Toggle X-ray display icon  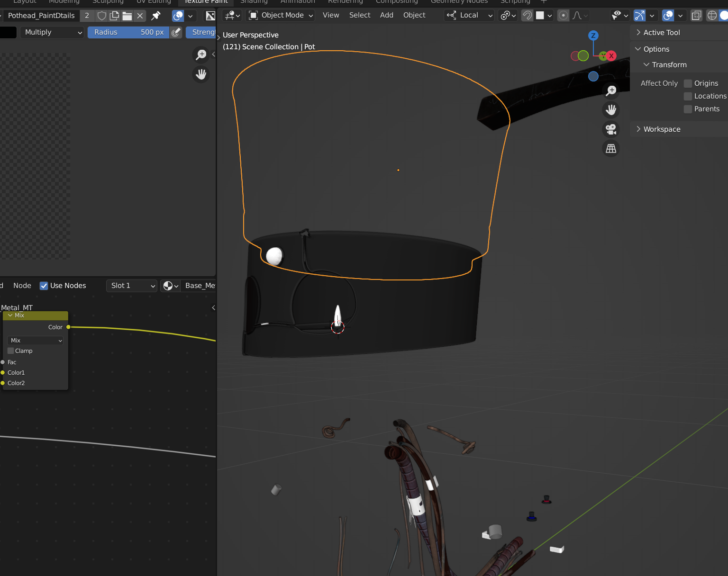pos(696,15)
